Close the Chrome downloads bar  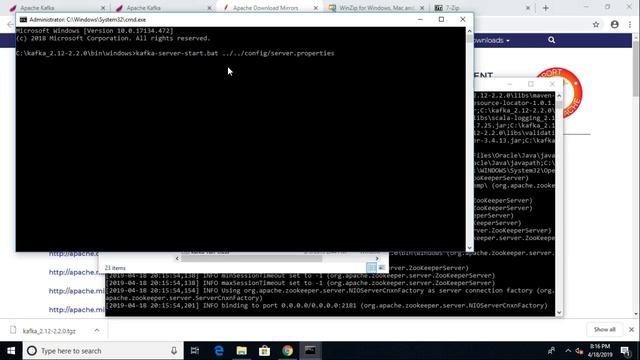[x=631, y=329]
